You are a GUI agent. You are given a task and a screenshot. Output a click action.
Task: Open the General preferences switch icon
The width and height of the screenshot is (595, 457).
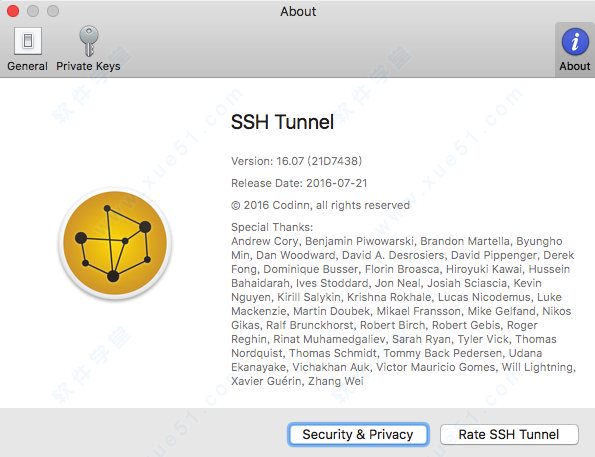(28, 41)
